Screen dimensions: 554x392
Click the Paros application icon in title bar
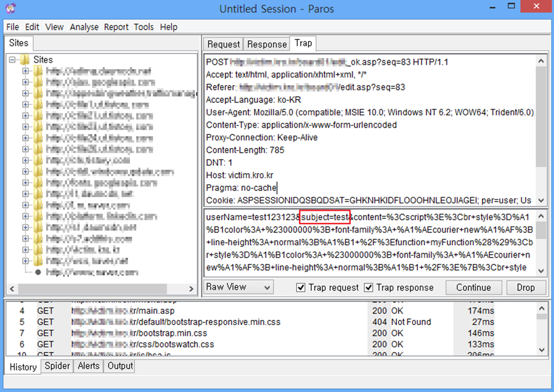click(10, 8)
